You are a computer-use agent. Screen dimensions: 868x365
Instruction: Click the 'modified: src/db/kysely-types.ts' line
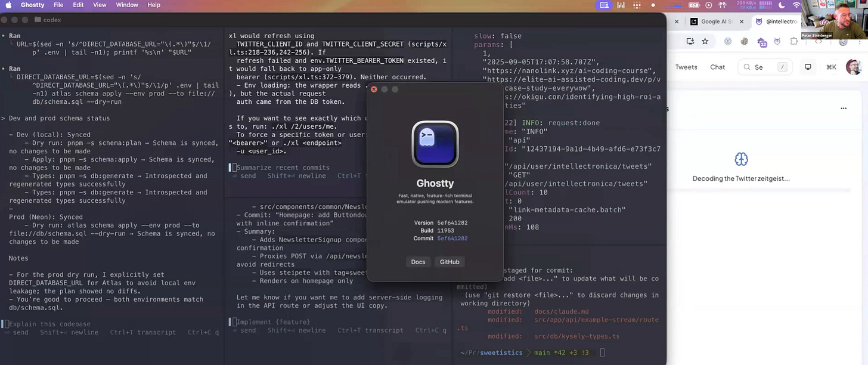click(554, 336)
